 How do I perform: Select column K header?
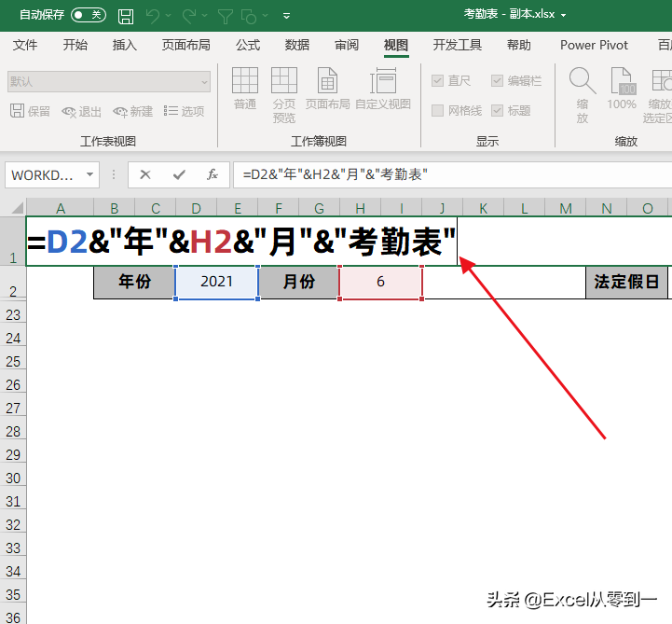coord(484,208)
